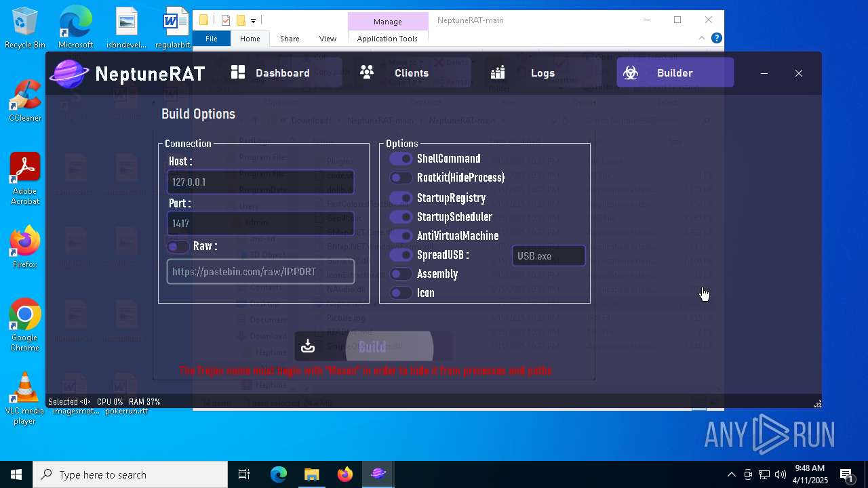Toggle Rootkit(HideProcess) switch
This screenshot has height=488, width=868.
click(x=401, y=178)
